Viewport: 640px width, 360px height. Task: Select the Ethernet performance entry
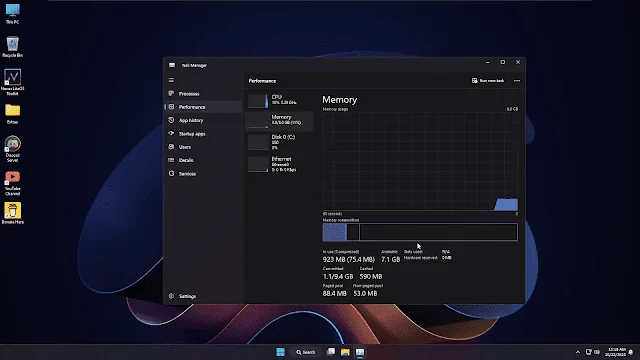click(279, 164)
